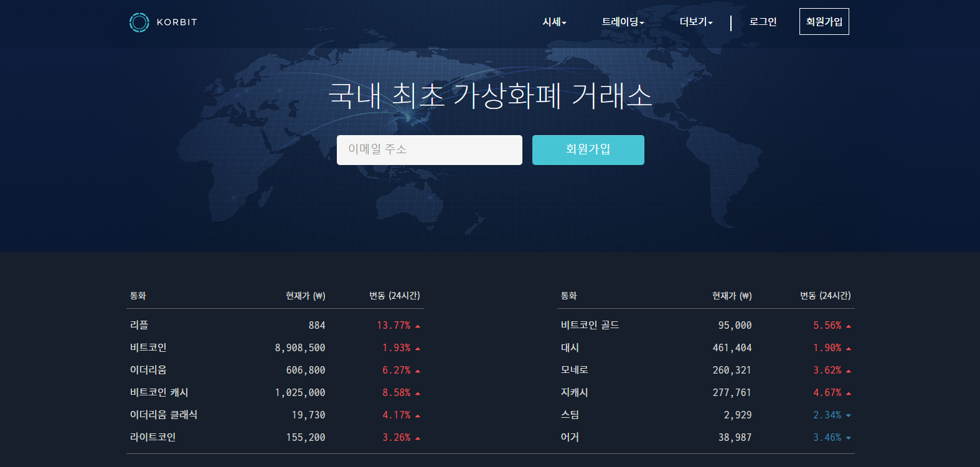Expand the 더보기 dropdown menu

(696, 22)
